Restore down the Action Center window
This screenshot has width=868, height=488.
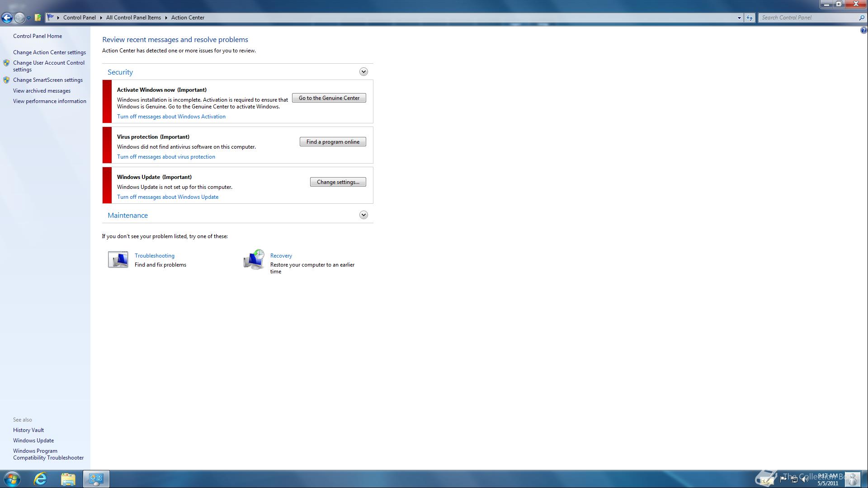tap(839, 4)
